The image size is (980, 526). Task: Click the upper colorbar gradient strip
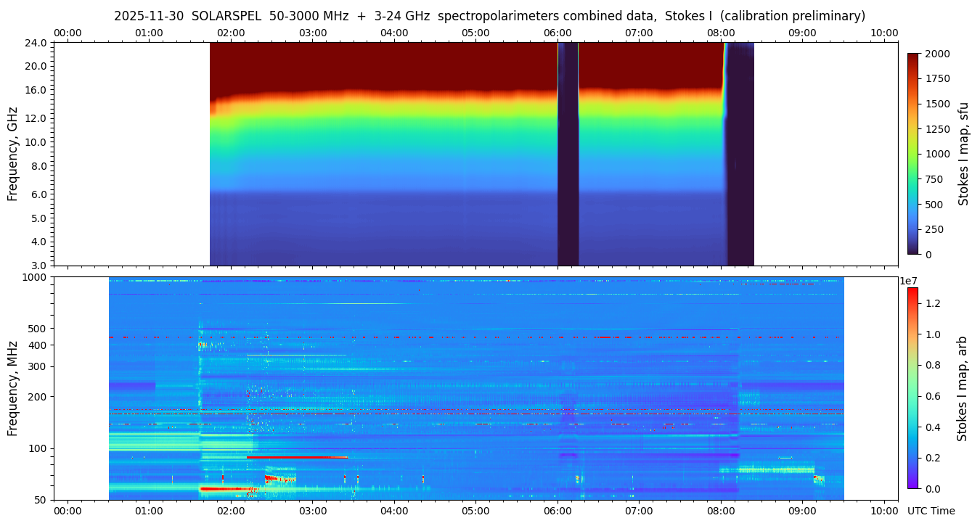913,153
